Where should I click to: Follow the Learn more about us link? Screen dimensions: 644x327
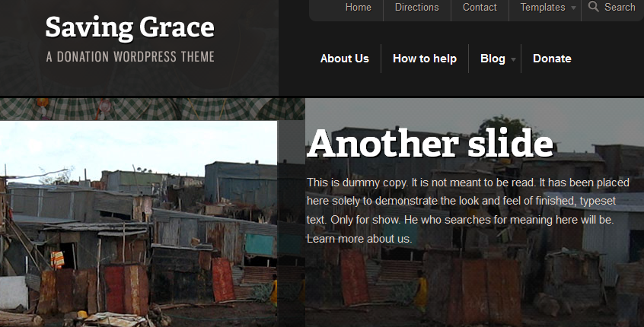359,239
